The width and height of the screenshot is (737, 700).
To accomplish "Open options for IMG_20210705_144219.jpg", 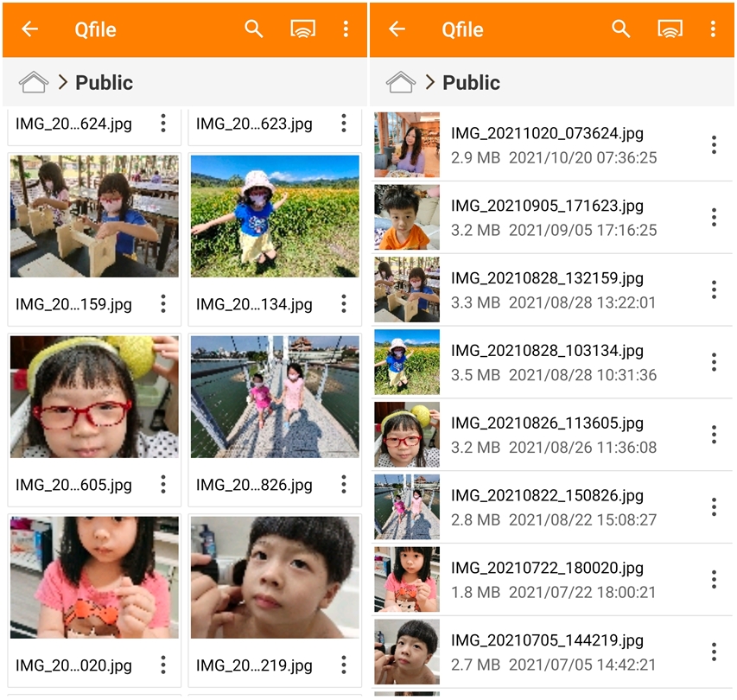I will [x=714, y=652].
